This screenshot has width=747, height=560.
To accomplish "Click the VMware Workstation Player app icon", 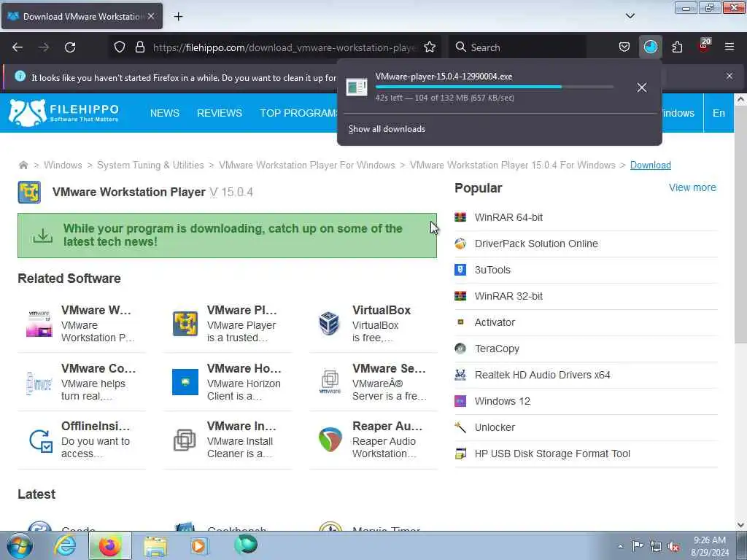I will pyautogui.click(x=29, y=192).
